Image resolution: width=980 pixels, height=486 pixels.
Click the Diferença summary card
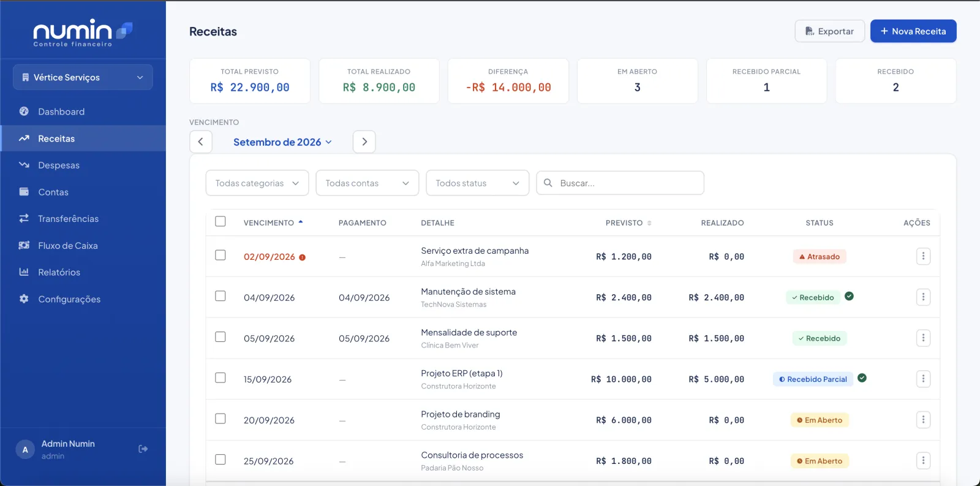[x=508, y=81]
